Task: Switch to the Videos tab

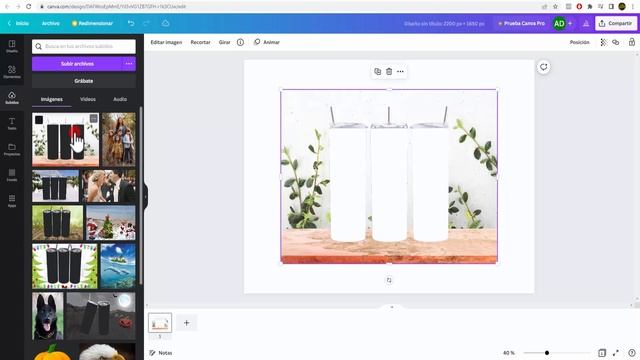Action: (88, 99)
